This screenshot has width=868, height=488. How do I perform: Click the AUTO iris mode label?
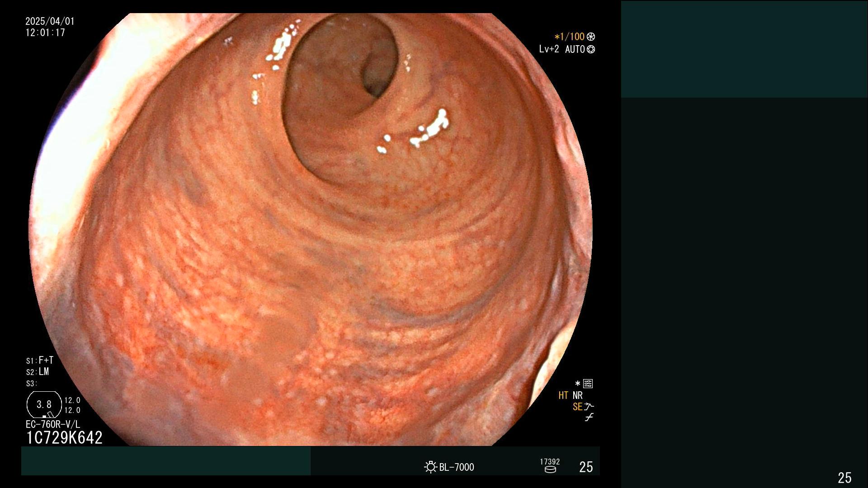[575, 49]
